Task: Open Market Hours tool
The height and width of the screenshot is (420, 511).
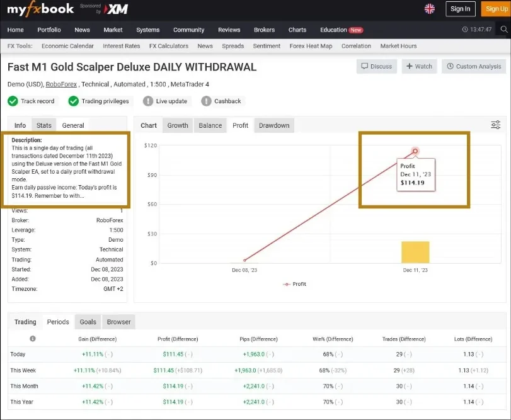Action: pyautogui.click(x=398, y=46)
